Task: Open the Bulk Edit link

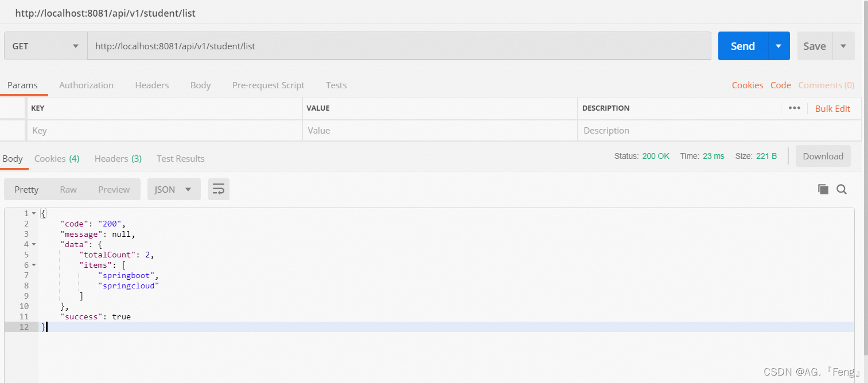Action: (832, 108)
